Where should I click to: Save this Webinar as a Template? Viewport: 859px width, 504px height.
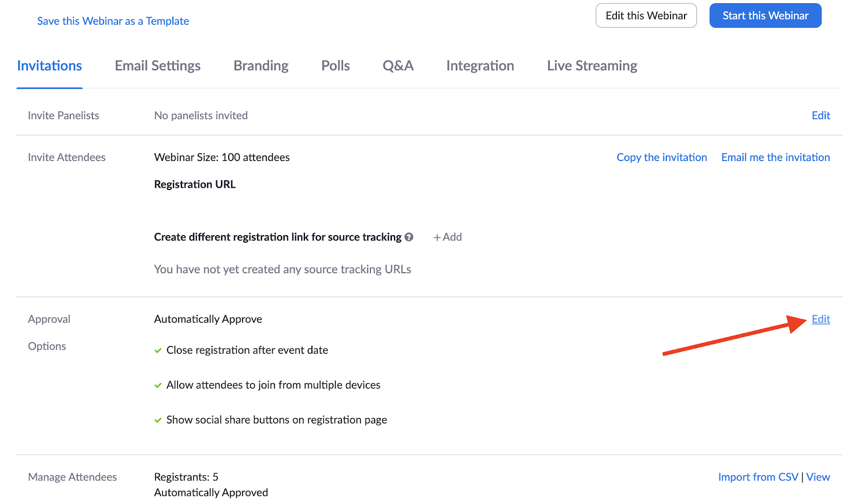pyautogui.click(x=113, y=21)
